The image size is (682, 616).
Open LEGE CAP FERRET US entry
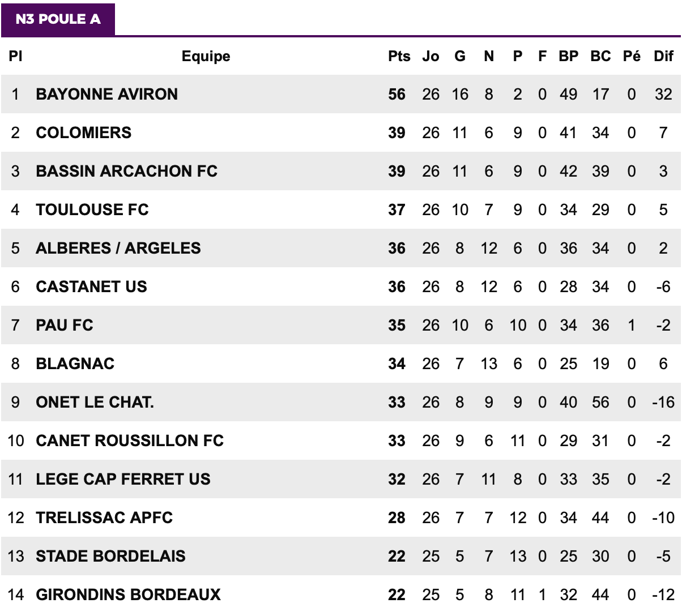point(123,479)
